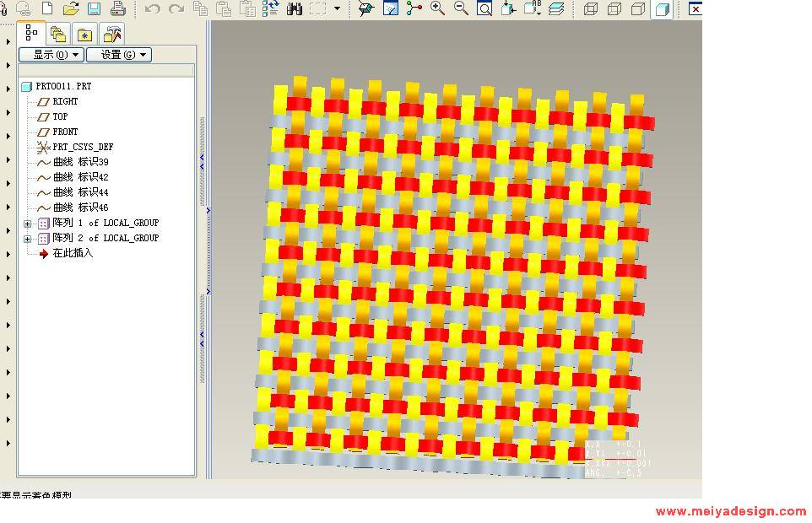Create a new file with blank page icon
The width and height of the screenshot is (812, 523).
coord(47,9)
